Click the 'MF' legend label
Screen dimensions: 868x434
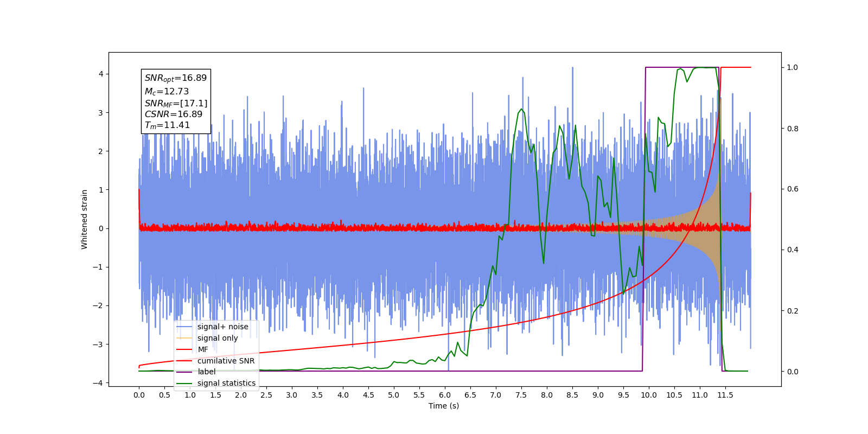point(203,349)
